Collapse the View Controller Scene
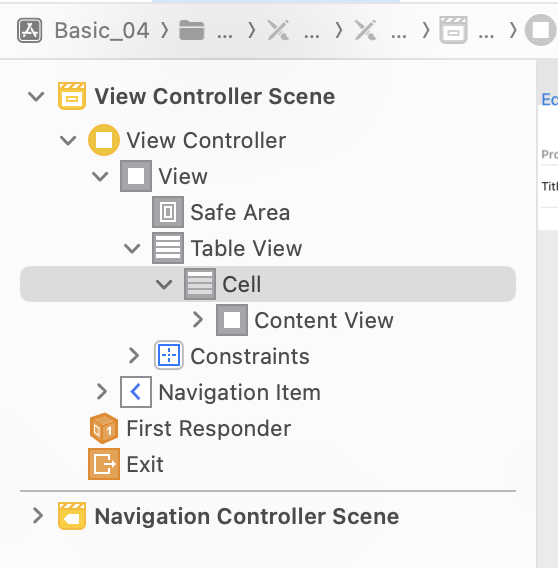Viewport: 558px width, 568px height. tap(36, 97)
